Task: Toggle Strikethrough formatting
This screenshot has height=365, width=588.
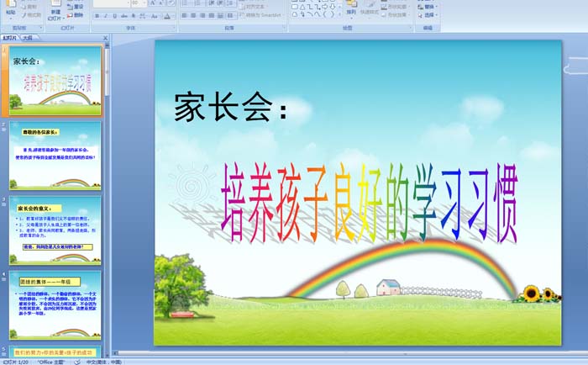Action: coord(124,16)
